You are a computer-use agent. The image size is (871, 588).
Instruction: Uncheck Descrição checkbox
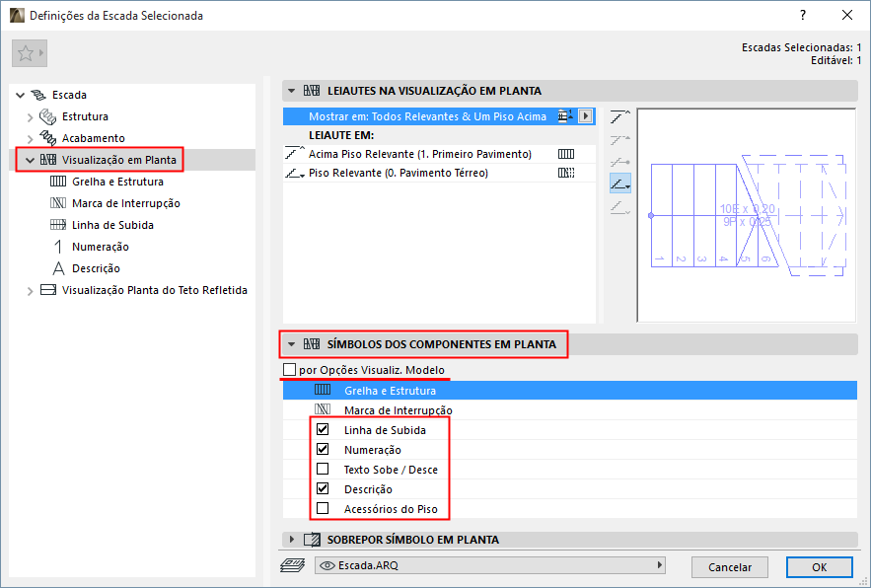pos(323,488)
